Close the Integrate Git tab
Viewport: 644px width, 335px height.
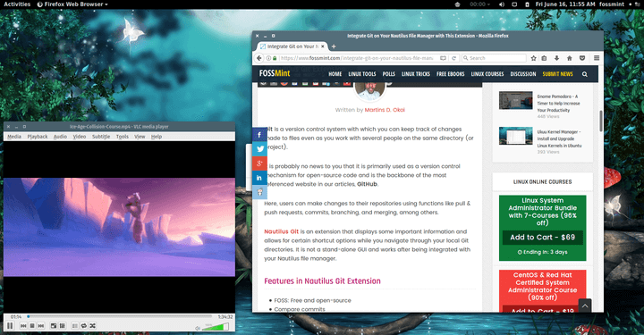tap(322, 46)
